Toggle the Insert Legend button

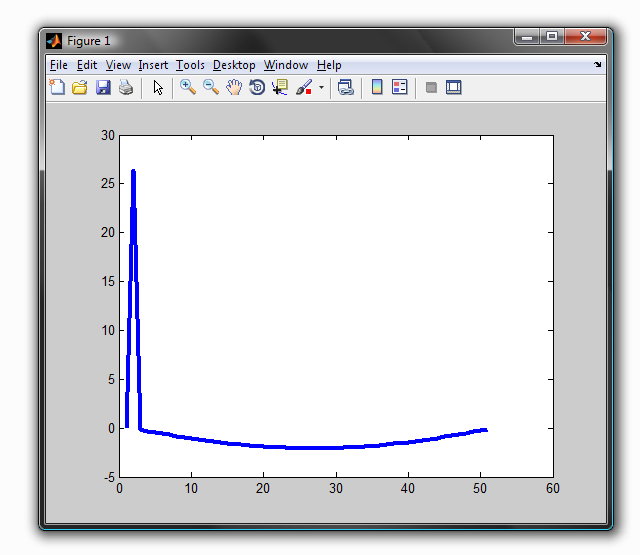click(x=400, y=88)
